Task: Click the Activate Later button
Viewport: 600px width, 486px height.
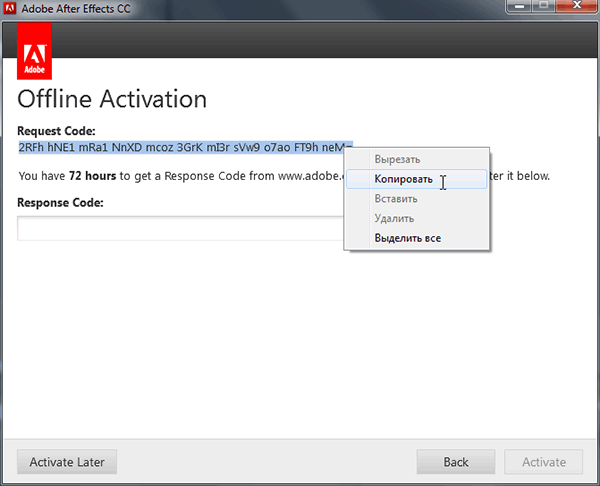Action: pos(67,462)
